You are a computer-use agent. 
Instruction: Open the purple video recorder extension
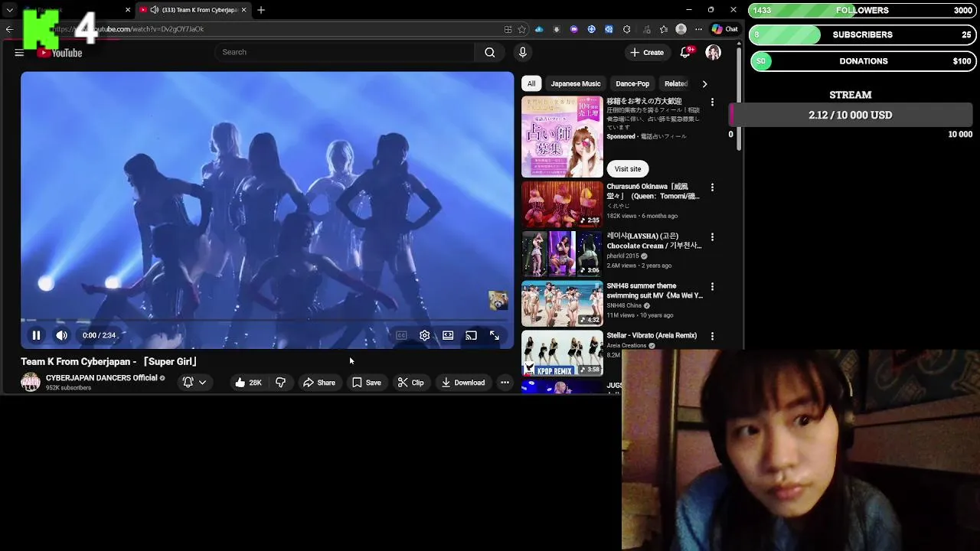(574, 29)
